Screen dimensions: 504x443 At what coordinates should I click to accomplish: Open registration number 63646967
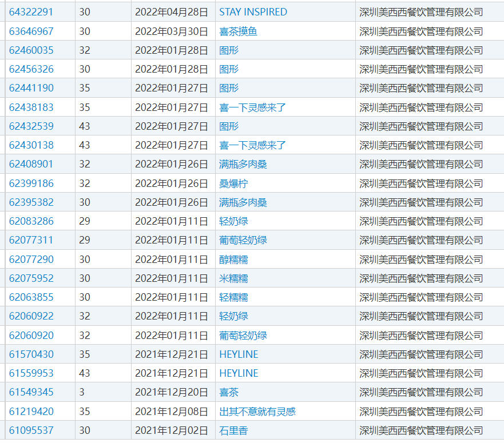(x=31, y=31)
